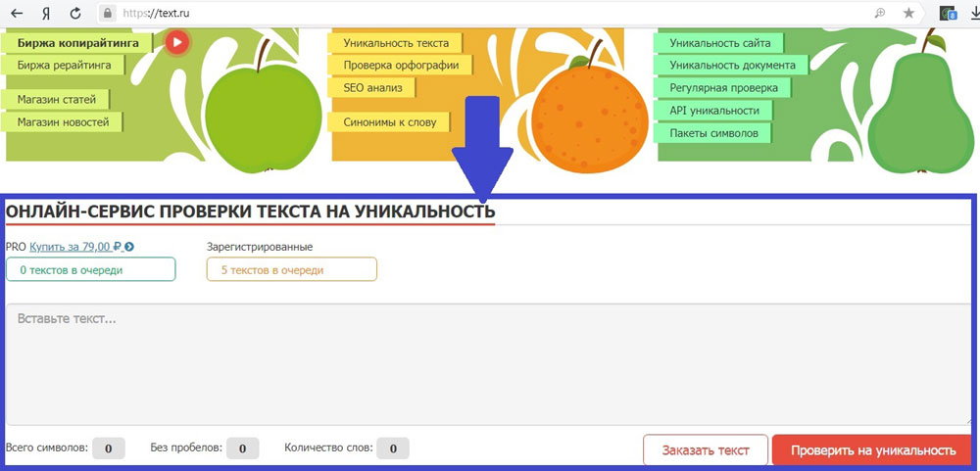Open Пакеты символов
This screenshot has height=471, width=980.
713,133
